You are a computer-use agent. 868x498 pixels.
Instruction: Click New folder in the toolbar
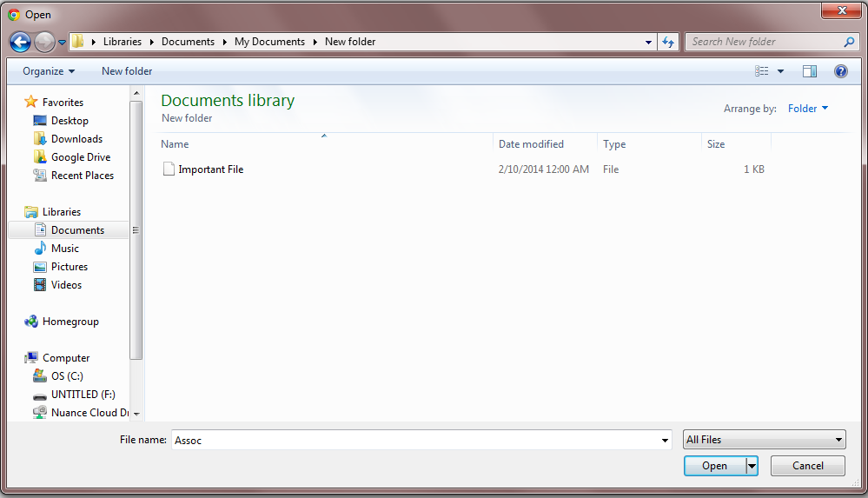click(127, 71)
